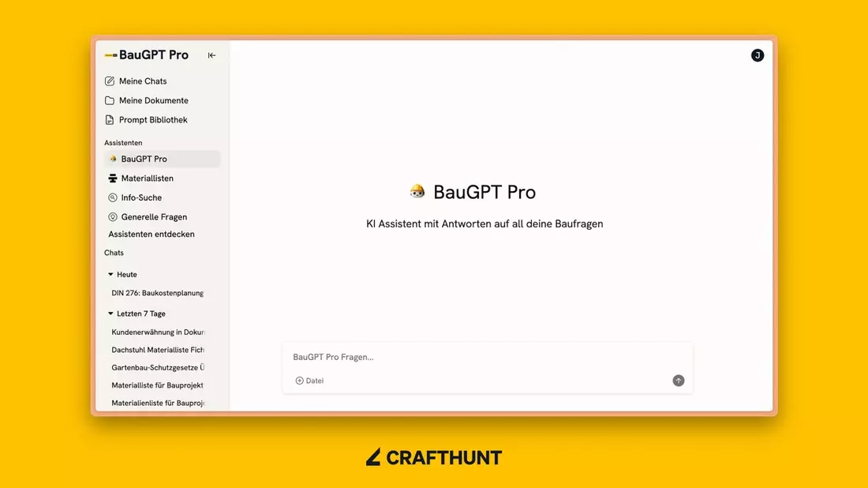Collapse the sidebar with the arrow icon

point(211,55)
